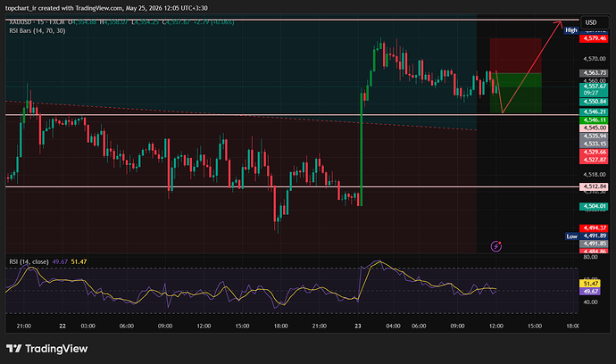Select the RSI (14, close) indicator label

point(29,261)
